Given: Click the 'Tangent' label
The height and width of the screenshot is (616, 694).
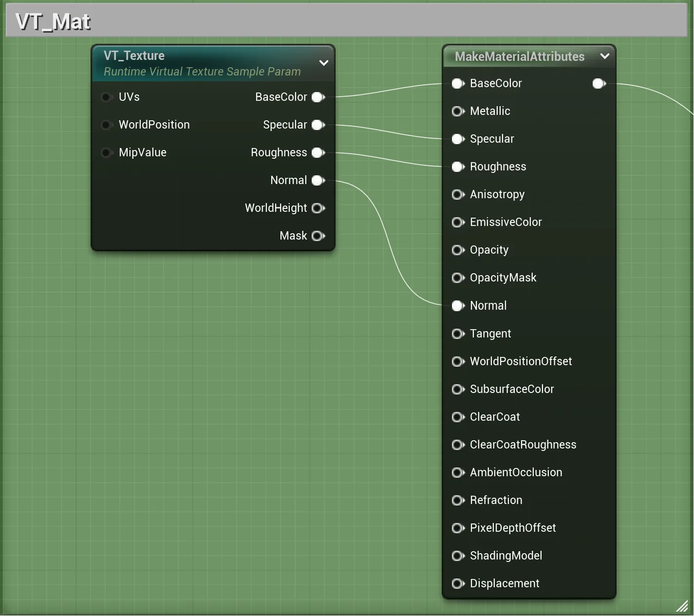Looking at the screenshot, I should click(x=490, y=333).
